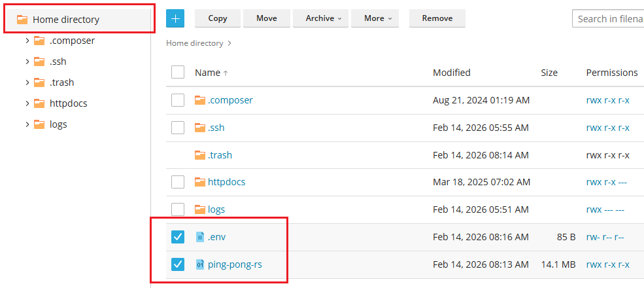Expand the httpdocs node in sidebar tree
Screen dimensions: 644x288
(27, 103)
